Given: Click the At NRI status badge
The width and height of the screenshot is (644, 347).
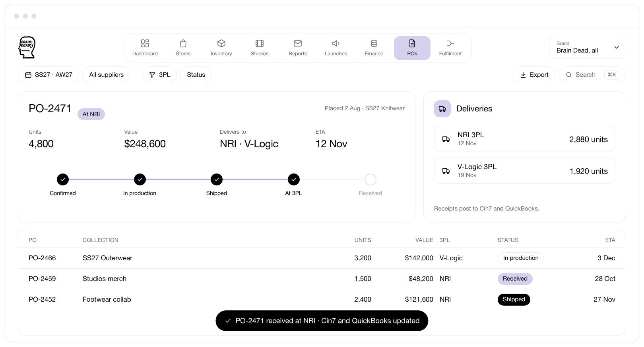Looking at the screenshot, I should (91, 114).
